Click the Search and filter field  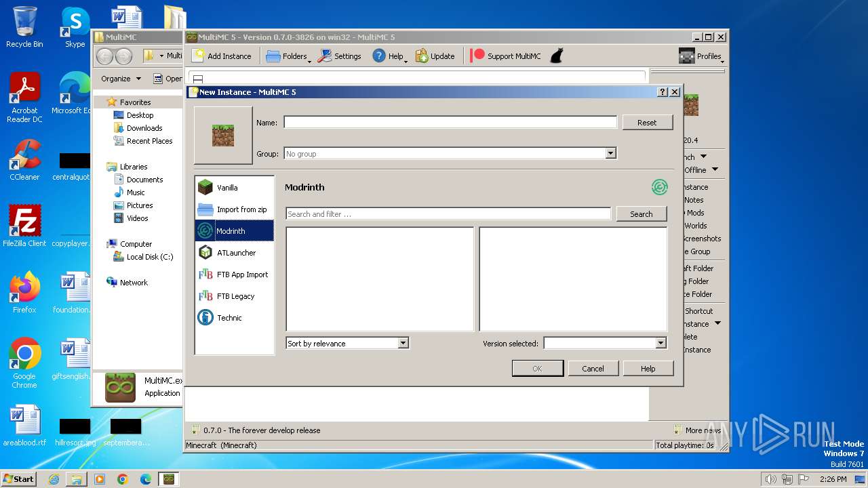(x=448, y=214)
